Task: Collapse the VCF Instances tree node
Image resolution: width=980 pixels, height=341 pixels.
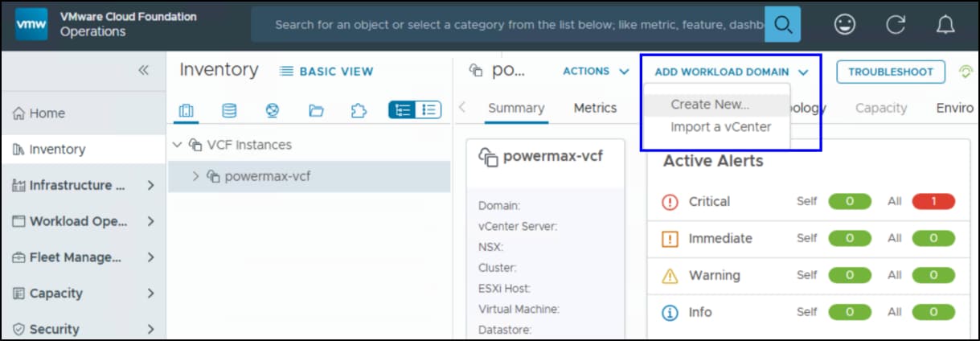Action: (178, 145)
